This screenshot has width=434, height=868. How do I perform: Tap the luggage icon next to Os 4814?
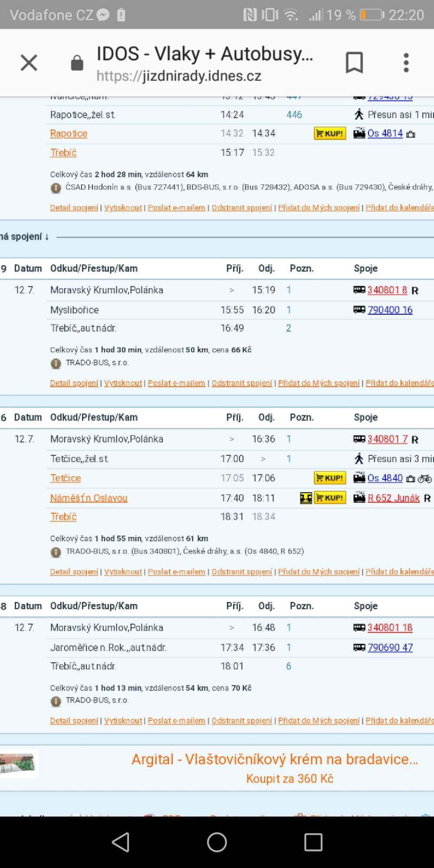coord(411,134)
